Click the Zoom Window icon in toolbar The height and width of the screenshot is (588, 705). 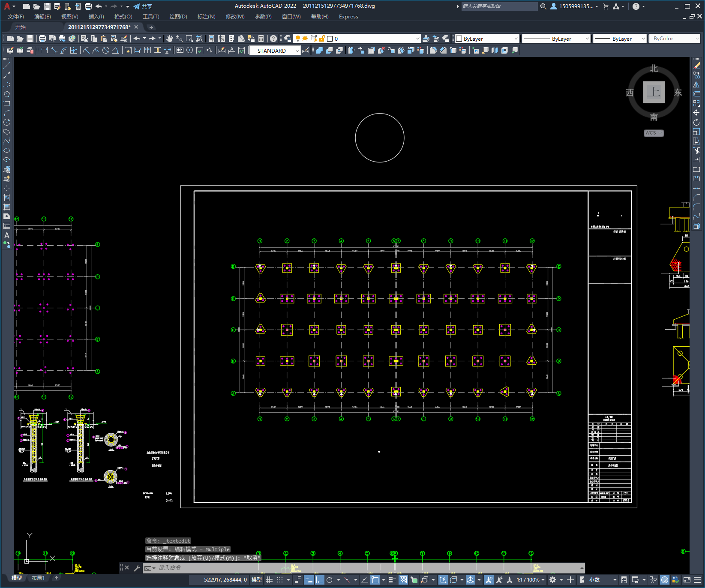click(x=189, y=39)
